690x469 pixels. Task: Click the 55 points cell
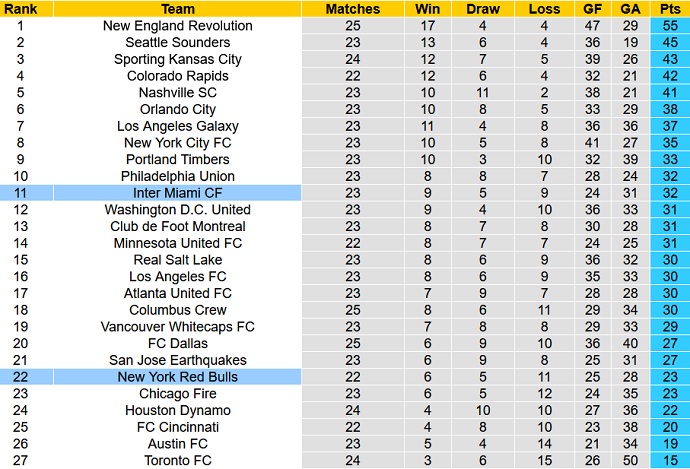(x=666, y=25)
